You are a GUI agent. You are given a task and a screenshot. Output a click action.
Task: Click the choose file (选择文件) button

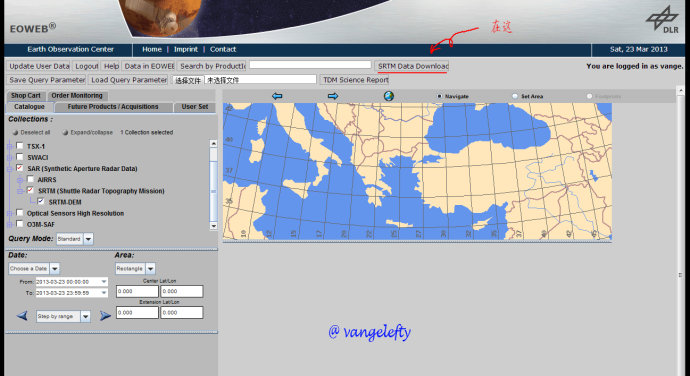188,80
